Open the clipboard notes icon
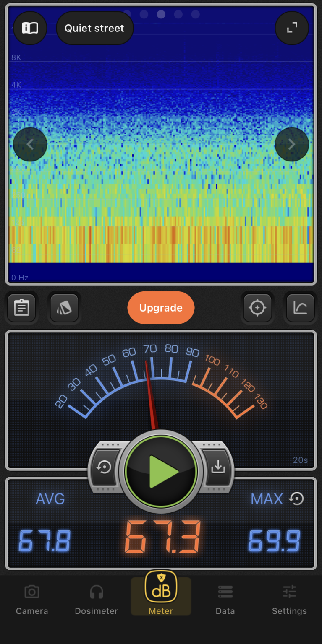The image size is (322, 644). tap(22, 308)
